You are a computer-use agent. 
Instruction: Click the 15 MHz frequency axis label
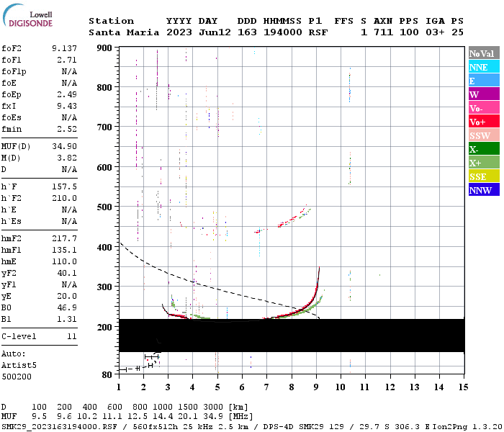point(463,387)
